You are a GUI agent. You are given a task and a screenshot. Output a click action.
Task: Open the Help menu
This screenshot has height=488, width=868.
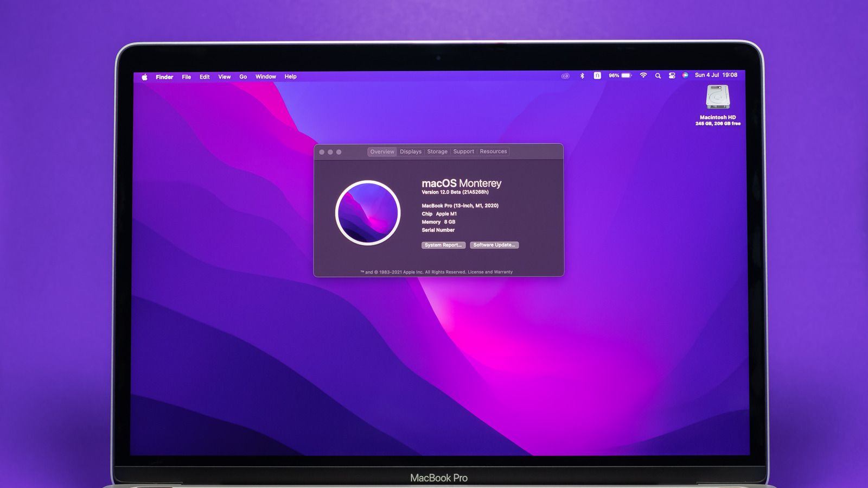291,77
